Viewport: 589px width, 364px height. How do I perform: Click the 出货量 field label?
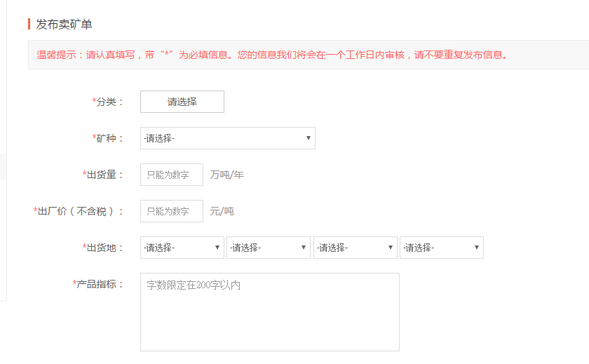104,175
